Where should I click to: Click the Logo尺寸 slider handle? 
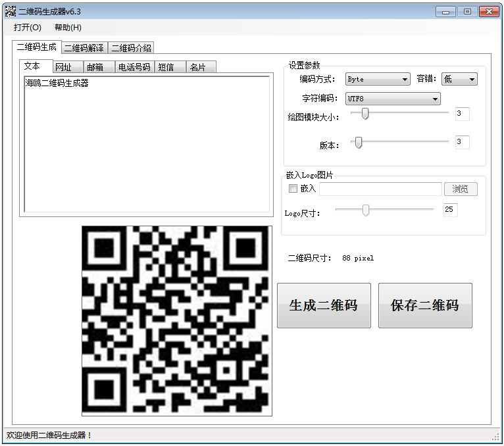[x=365, y=210]
